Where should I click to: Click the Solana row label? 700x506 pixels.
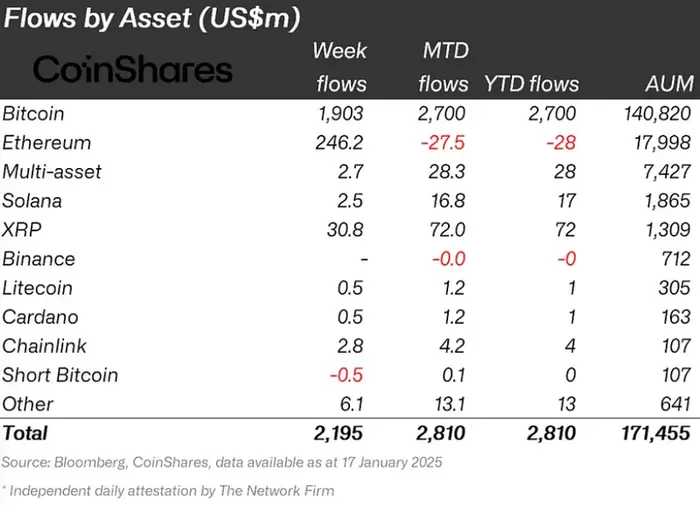pos(32,200)
